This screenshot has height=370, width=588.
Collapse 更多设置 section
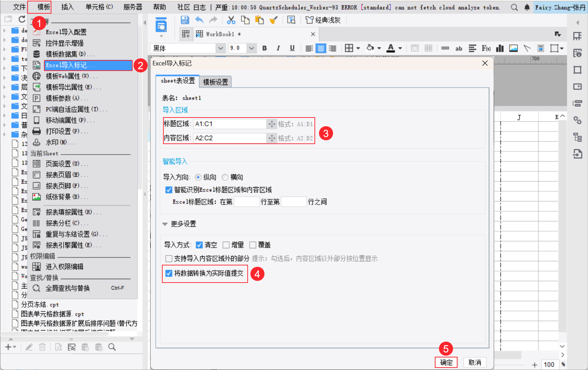165,224
